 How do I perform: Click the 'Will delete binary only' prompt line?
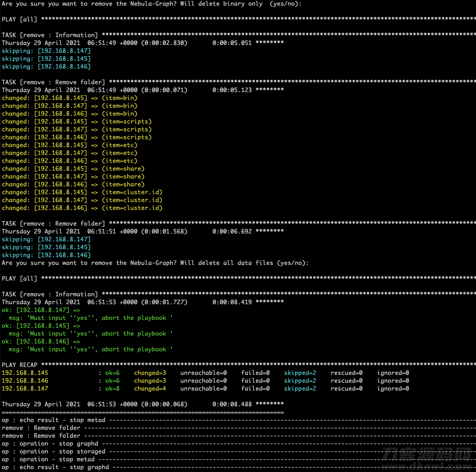152,4
